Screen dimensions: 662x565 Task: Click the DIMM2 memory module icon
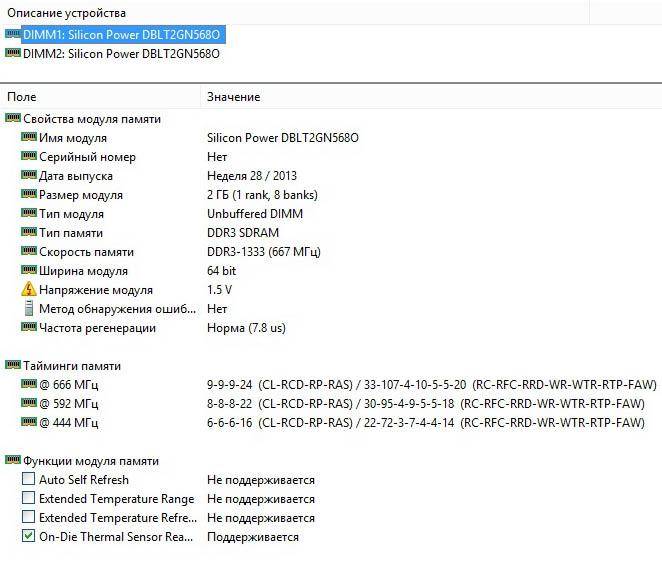coord(13,54)
